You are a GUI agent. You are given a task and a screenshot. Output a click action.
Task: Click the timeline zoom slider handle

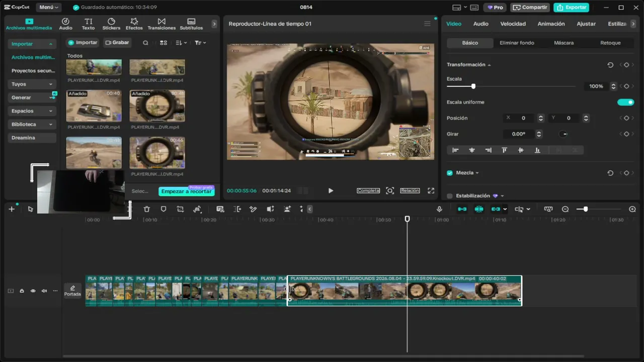point(585,209)
